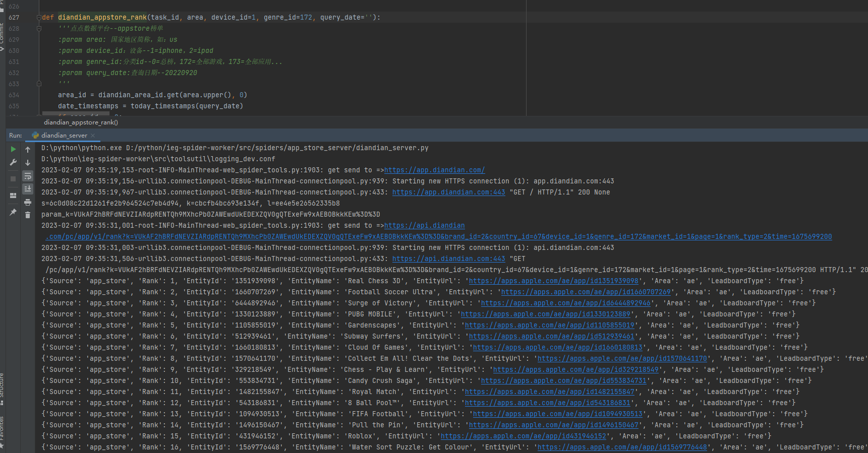
Task: Open the https://api.diandian link after 'get send to'
Action: pos(424,226)
